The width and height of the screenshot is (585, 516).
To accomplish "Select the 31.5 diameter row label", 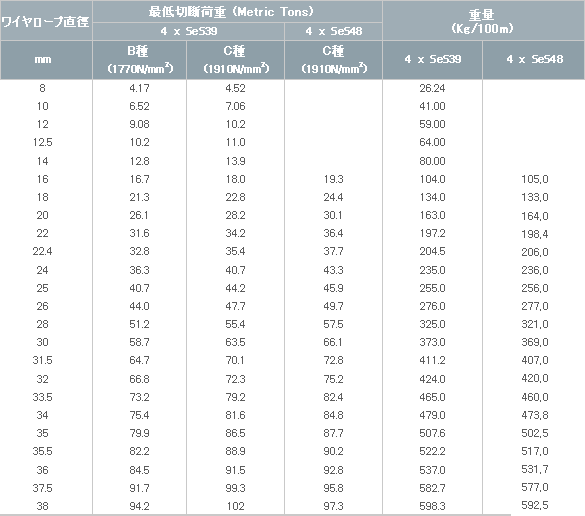I will (x=43, y=360).
